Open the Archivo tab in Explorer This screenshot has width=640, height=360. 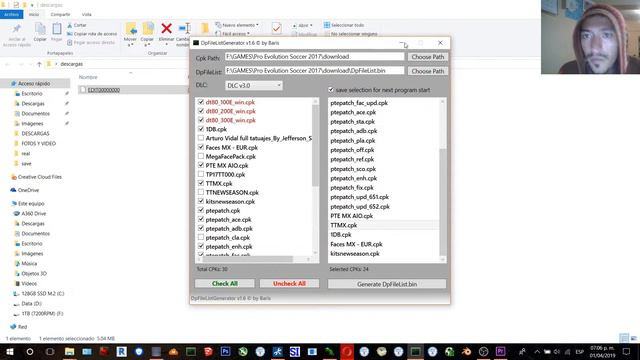tap(11, 14)
